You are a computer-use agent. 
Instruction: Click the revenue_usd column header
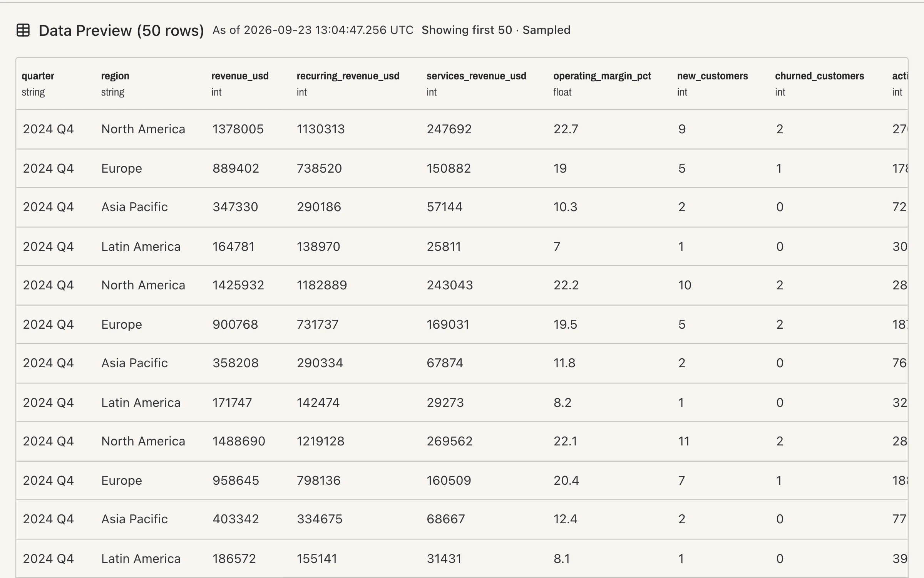click(x=240, y=76)
